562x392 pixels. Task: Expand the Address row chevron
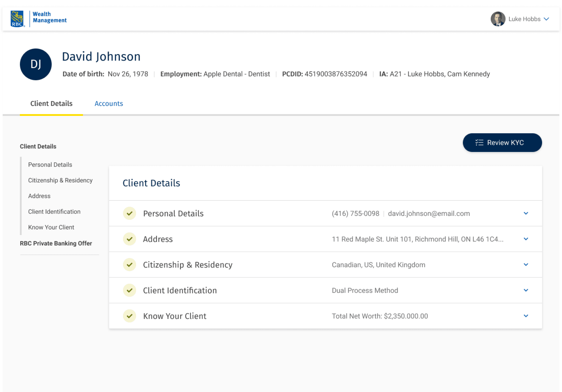click(x=526, y=239)
